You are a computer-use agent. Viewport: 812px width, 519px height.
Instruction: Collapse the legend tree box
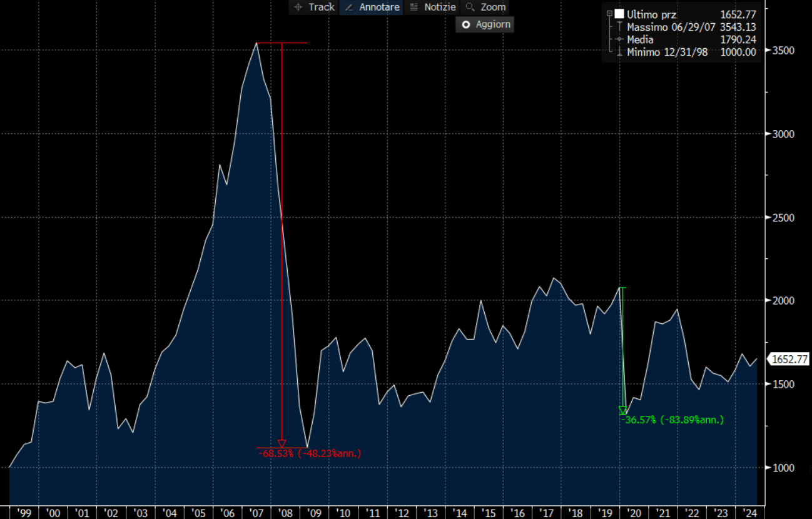[x=609, y=13]
